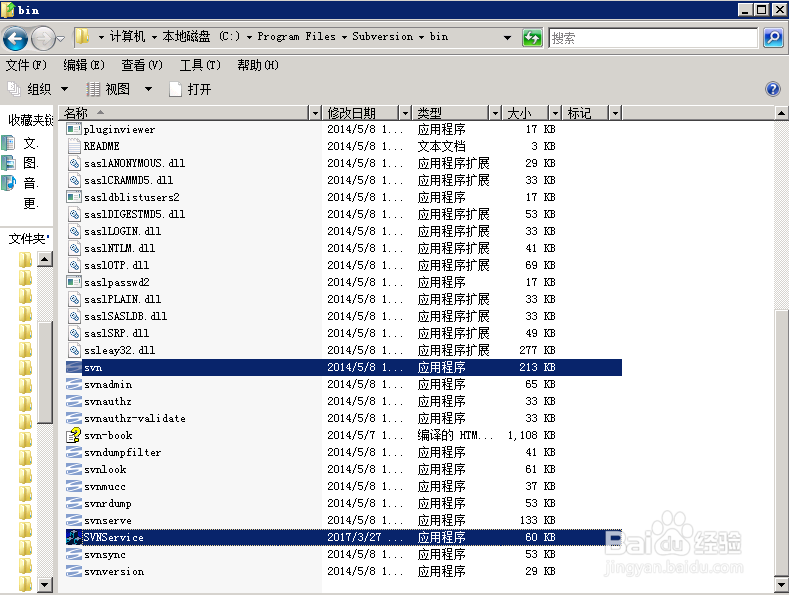Image resolution: width=789 pixels, height=595 pixels.
Task: Click the pluginviewer application icon
Action: pyautogui.click(x=74, y=129)
